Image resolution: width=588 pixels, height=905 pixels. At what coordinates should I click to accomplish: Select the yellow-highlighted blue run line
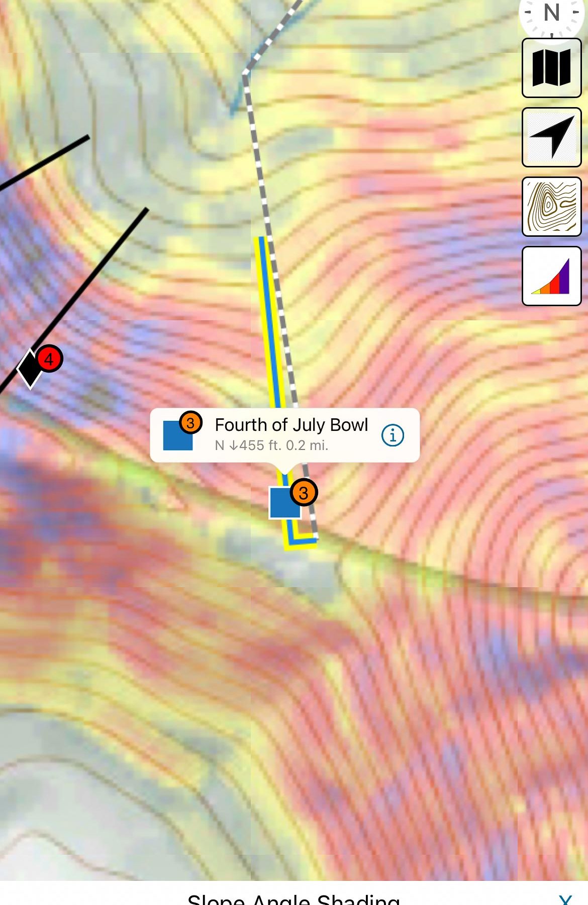tap(268, 322)
